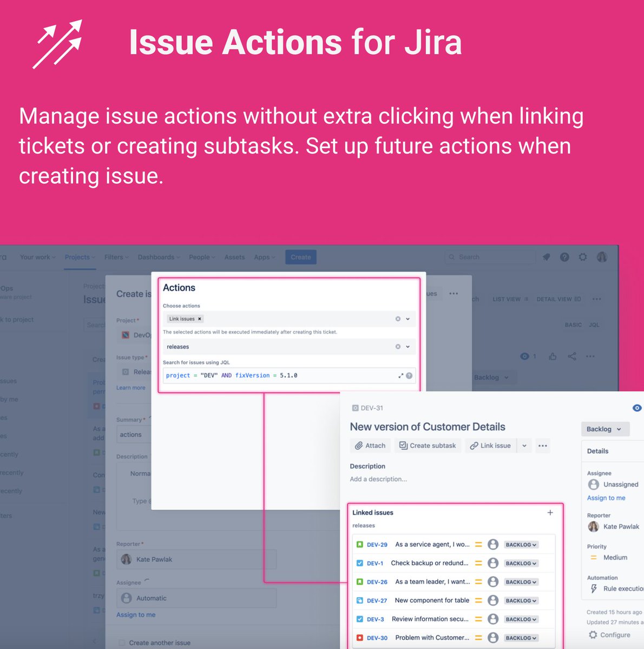Open the BACKLOG status dropdown for DEV-3
The width and height of the screenshot is (644, 649).
(521, 619)
